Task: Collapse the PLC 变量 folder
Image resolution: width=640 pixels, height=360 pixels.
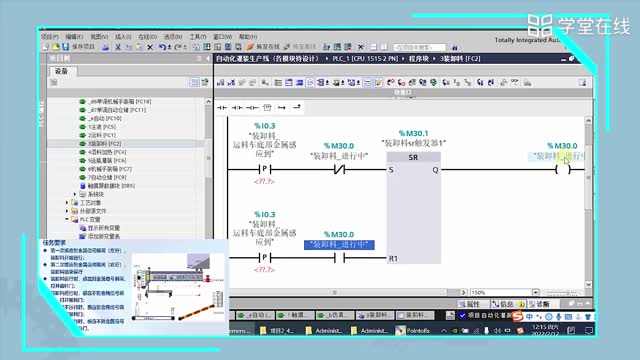Action: tap(67, 220)
